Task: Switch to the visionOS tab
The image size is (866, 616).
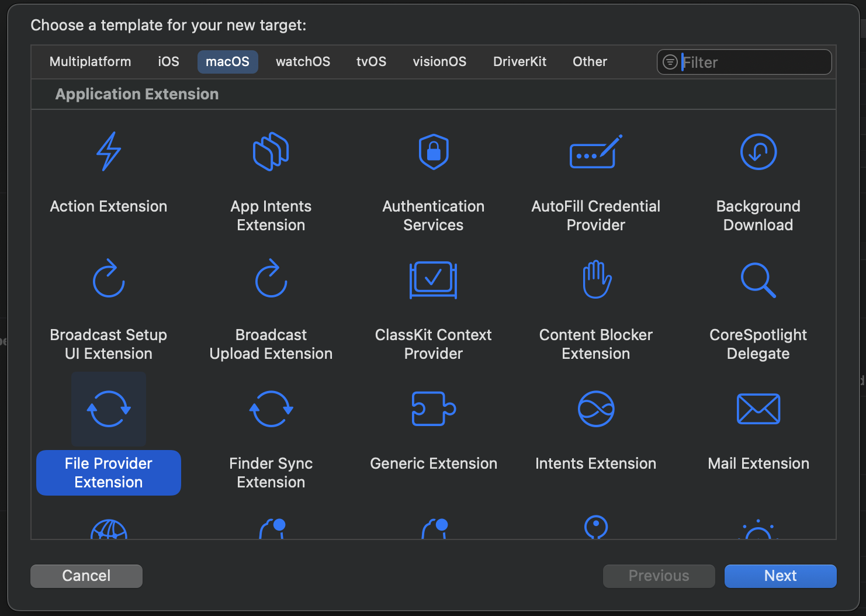Action: pos(440,61)
